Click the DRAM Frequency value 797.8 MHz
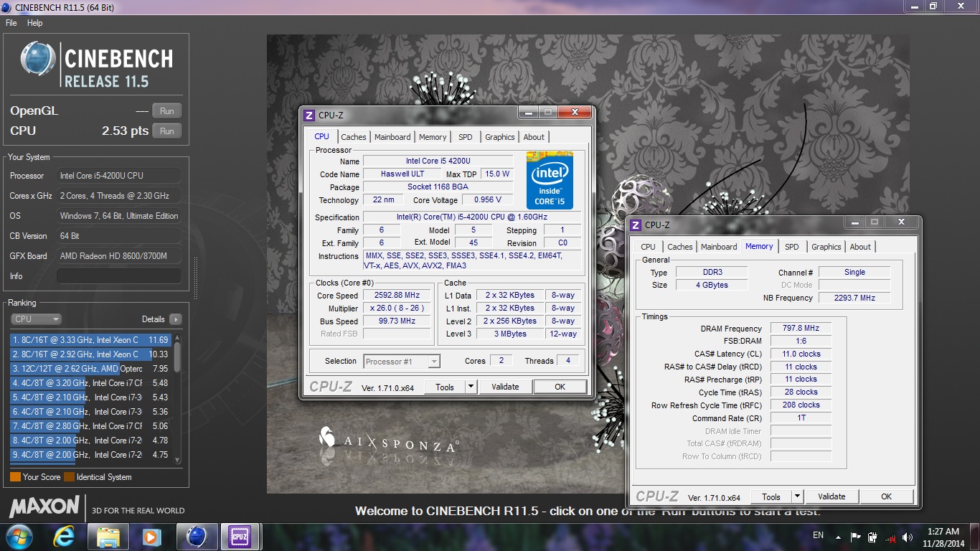This screenshot has width=980, height=551. click(x=801, y=329)
